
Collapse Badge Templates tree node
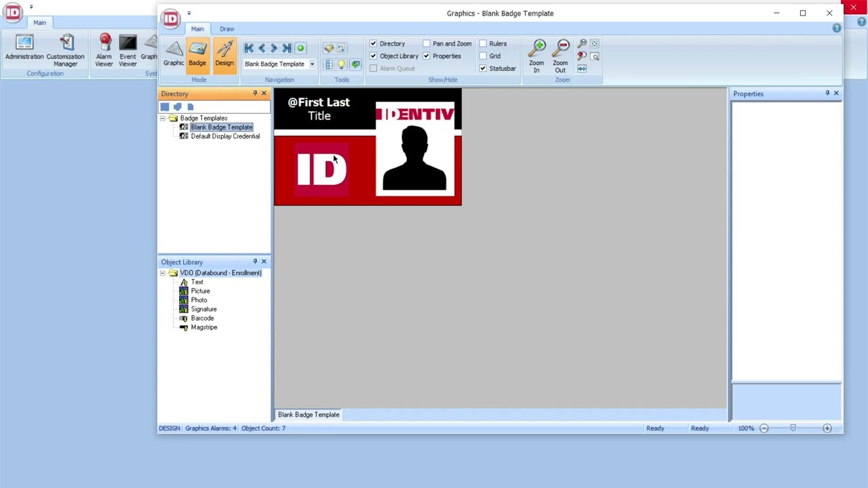(163, 118)
